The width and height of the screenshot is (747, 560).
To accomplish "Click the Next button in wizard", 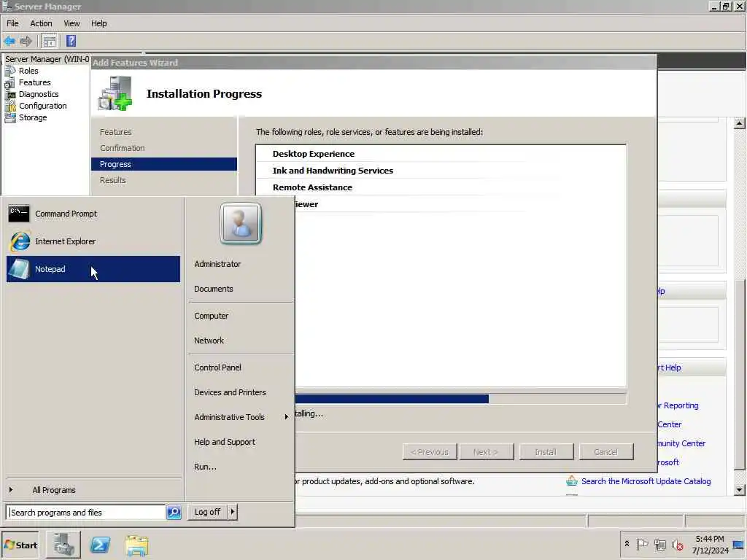I will [x=486, y=452].
